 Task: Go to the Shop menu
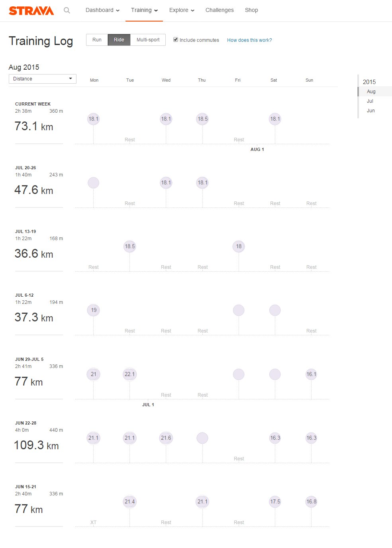(x=251, y=10)
